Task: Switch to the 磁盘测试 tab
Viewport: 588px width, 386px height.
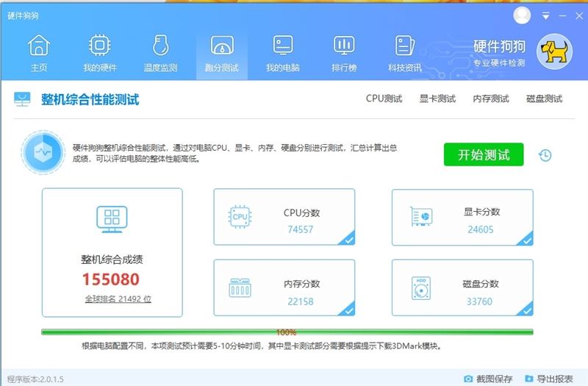Action: pos(545,99)
